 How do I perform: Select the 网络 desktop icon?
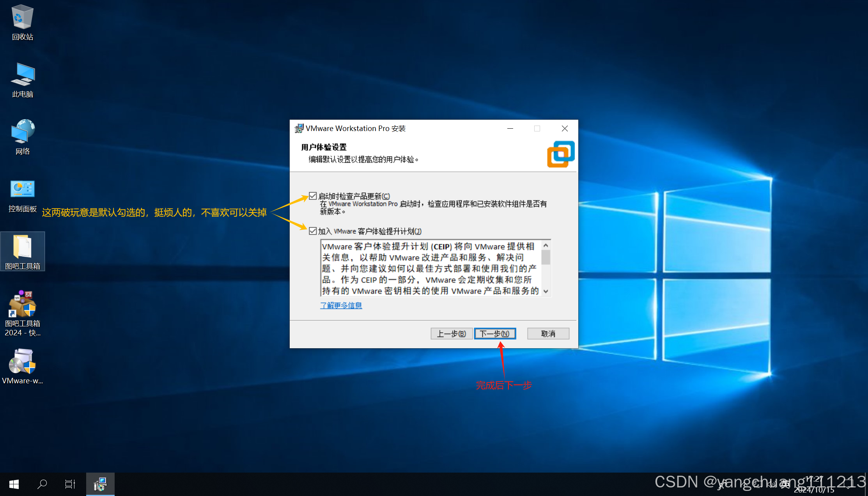click(x=23, y=137)
